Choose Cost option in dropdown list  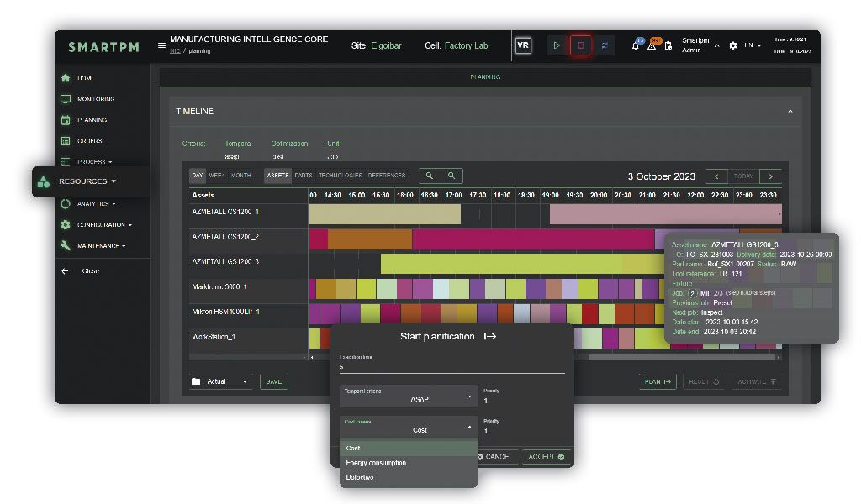tap(408, 448)
